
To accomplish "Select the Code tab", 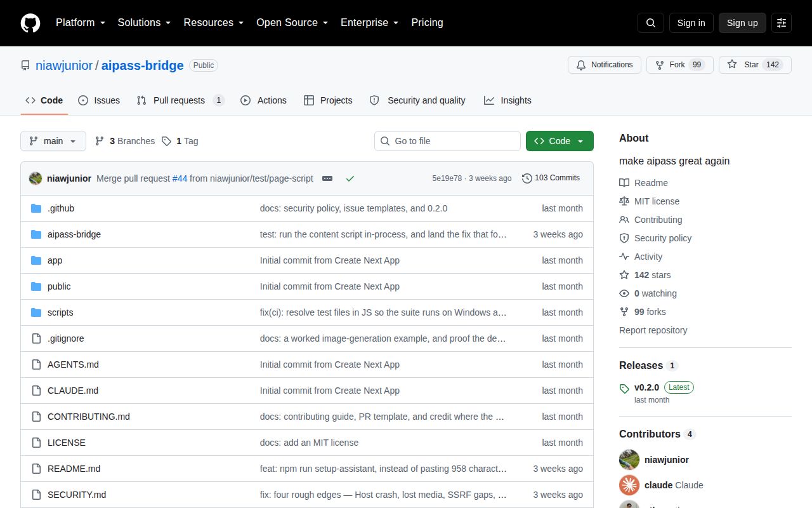I will (44, 100).
